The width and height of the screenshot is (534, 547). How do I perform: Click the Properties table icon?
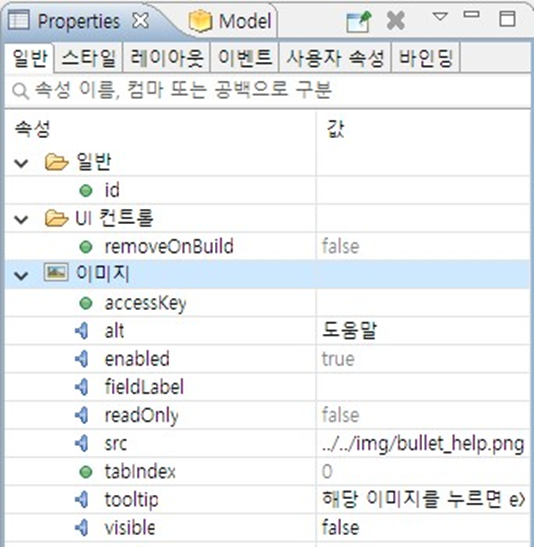19,20
